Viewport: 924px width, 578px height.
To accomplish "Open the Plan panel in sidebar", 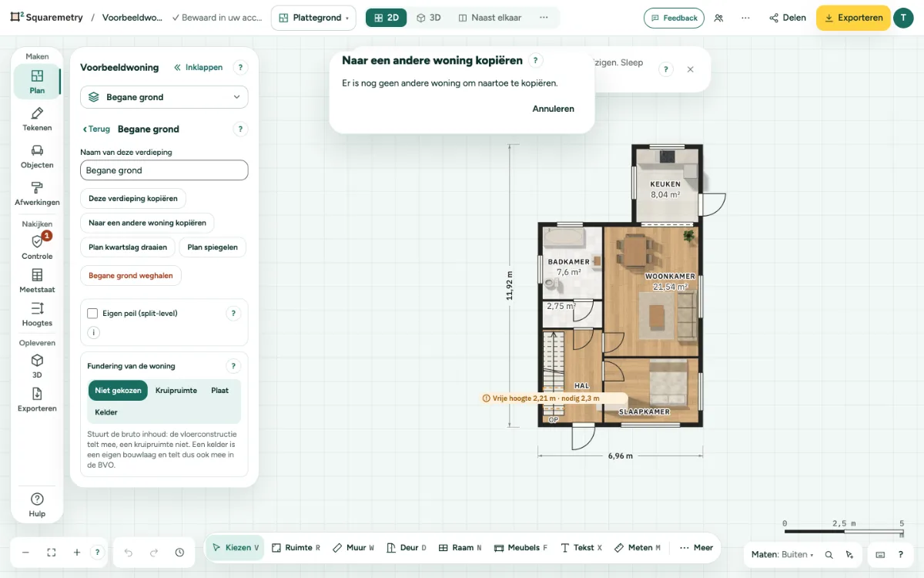I will pos(37,82).
